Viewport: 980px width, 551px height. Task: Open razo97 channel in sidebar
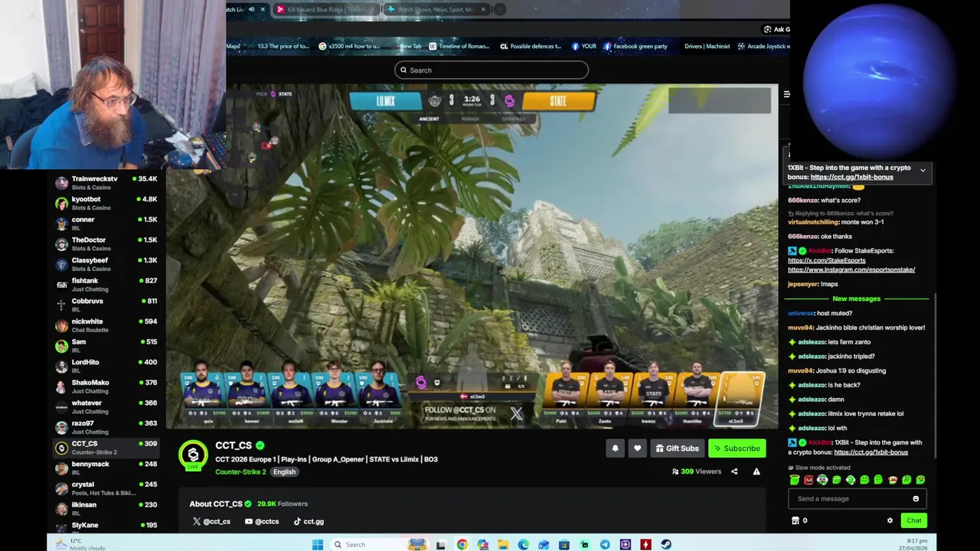pos(106,427)
